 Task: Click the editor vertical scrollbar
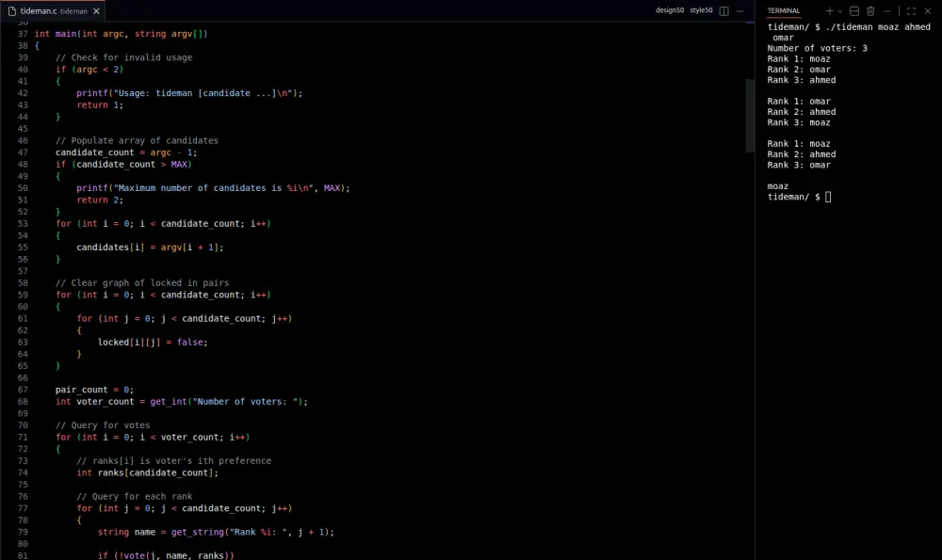coord(750,115)
